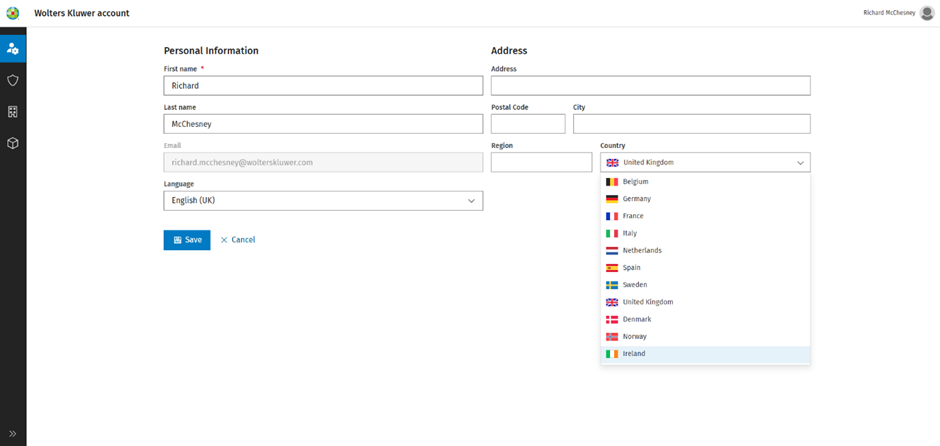Image resolution: width=940 pixels, height=446 pixels.
Task: Select United Kingdom in the country list
Action: tap(706, 302)
